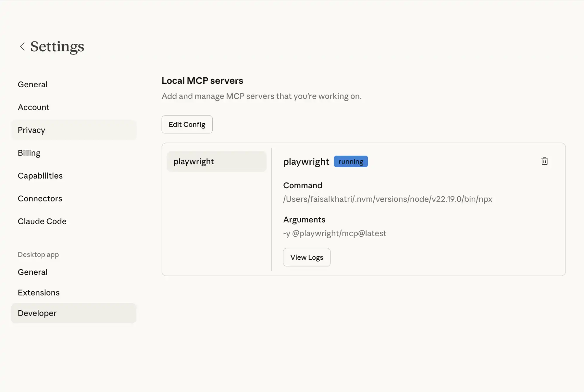
Task: Open the Capabilities settings section
Action: [40, 175]
